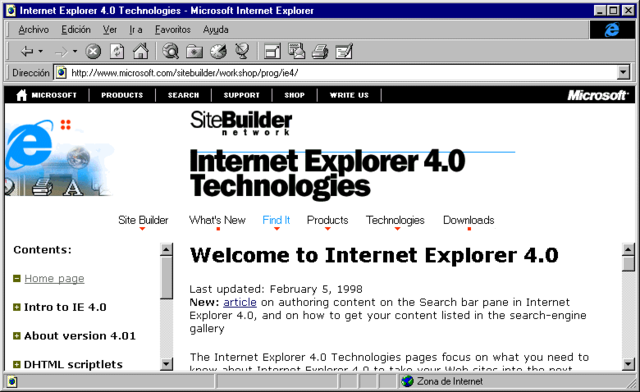Go back with the Back arrow button
640x392 pixels.
click(27, 51)
